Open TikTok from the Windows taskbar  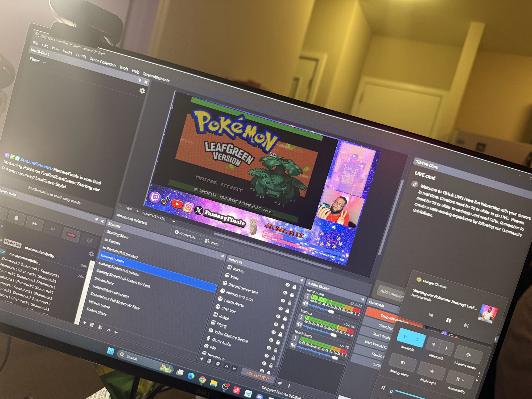pos(236,390)
